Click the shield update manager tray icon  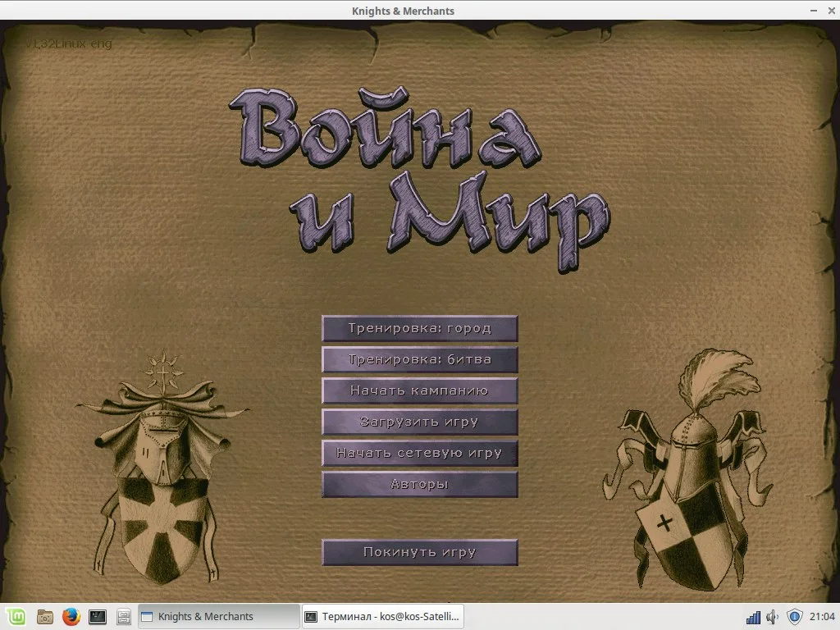coord(794,617)
